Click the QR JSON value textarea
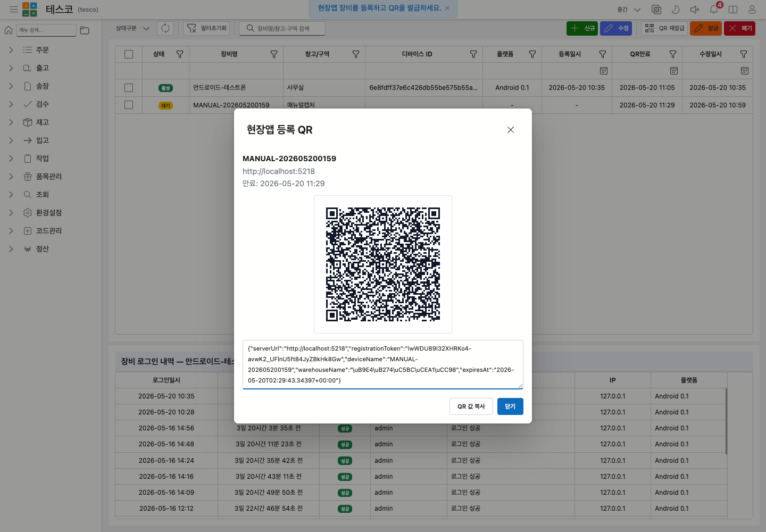This screenshot has width=766, height=532. [x=383, y=364]
